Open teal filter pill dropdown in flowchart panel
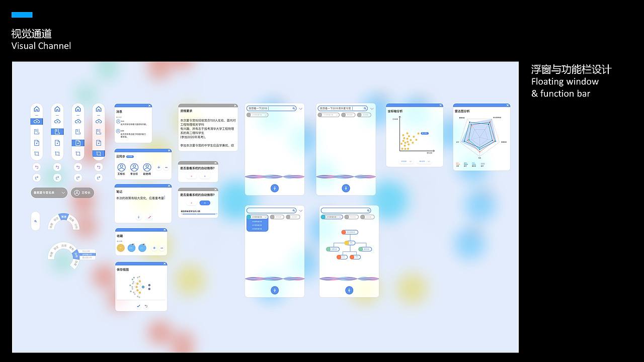 (x=332, y=217)
